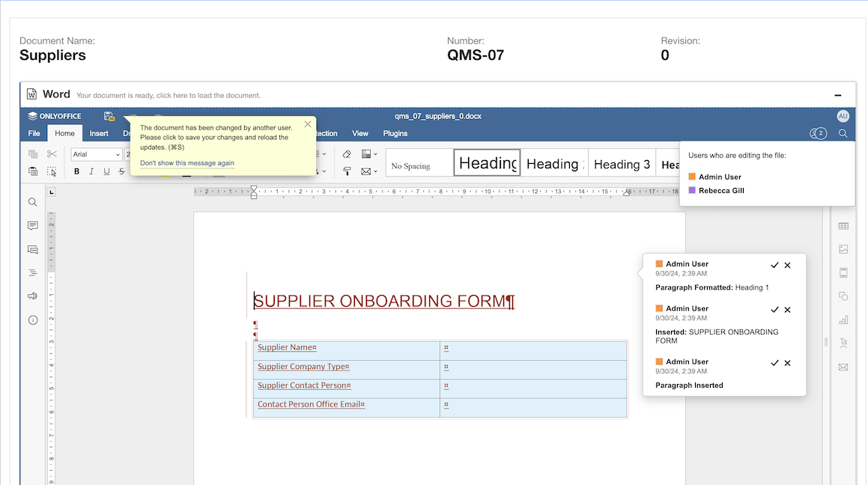Open the File tab
The height and width of the screenshot is (485, 868).
34,133
